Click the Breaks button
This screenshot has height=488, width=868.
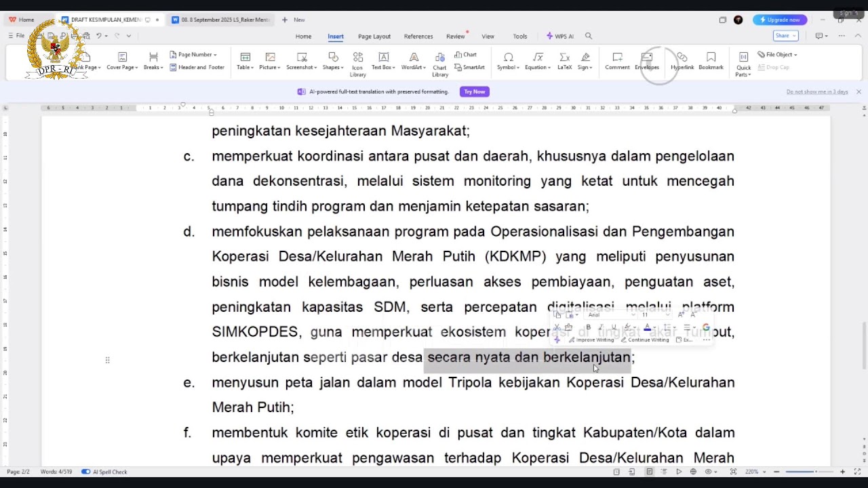click(x=153, y=61)
